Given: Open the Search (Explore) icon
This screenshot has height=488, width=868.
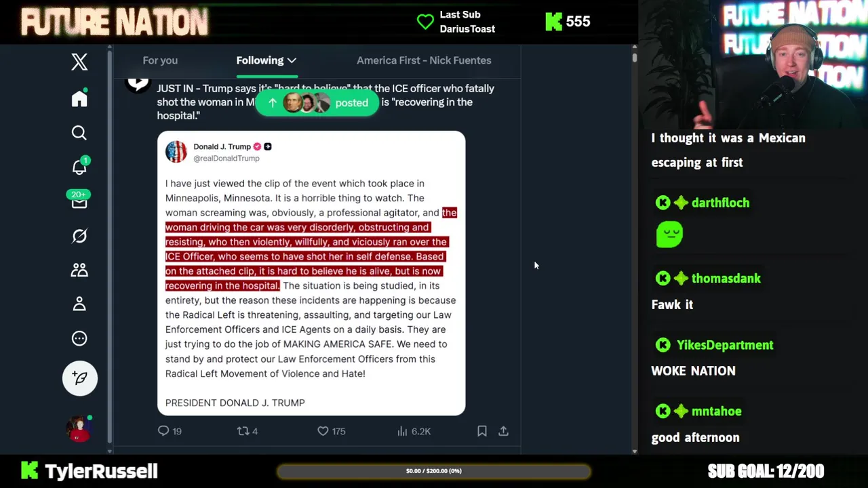Looking at the screenshot, I should coord(79,133).
